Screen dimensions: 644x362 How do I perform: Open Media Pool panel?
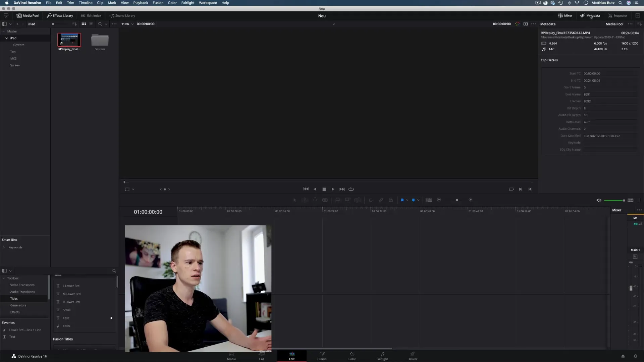point(28,15)
